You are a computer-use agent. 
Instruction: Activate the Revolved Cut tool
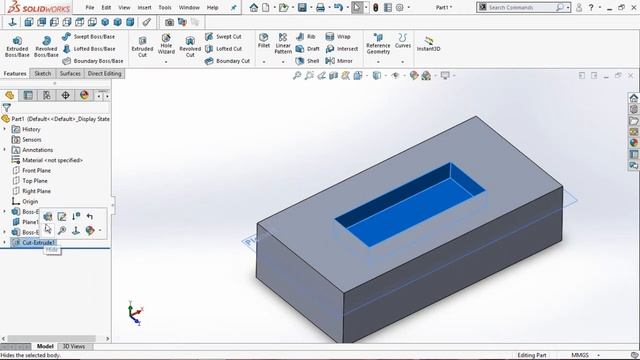(190, 47)
